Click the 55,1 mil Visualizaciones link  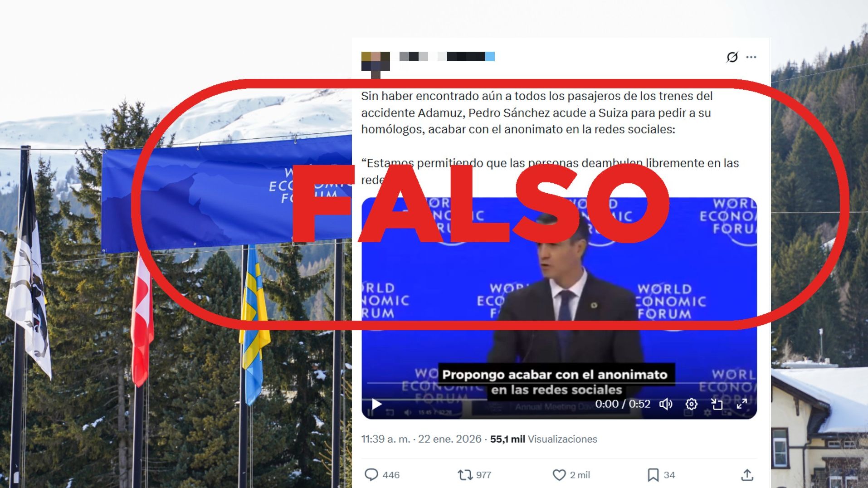pos(543,439)
